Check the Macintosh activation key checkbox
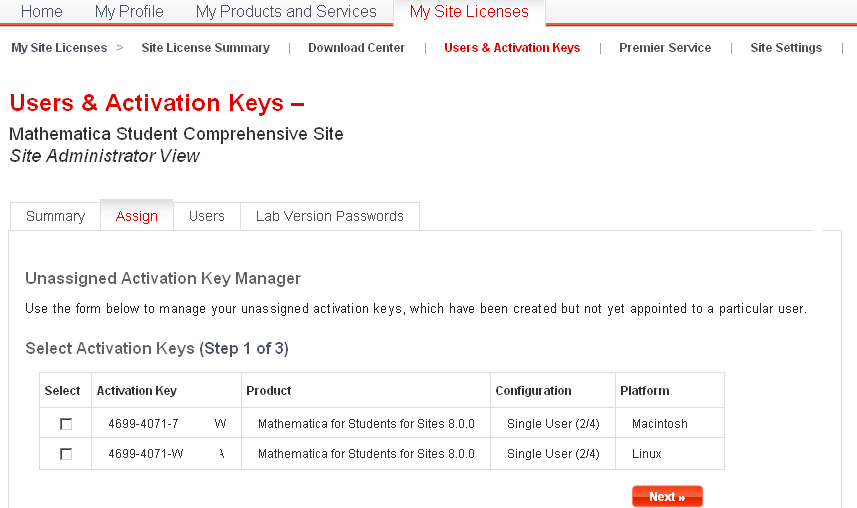Screen dimensions: 857x508 coord(66,424)
